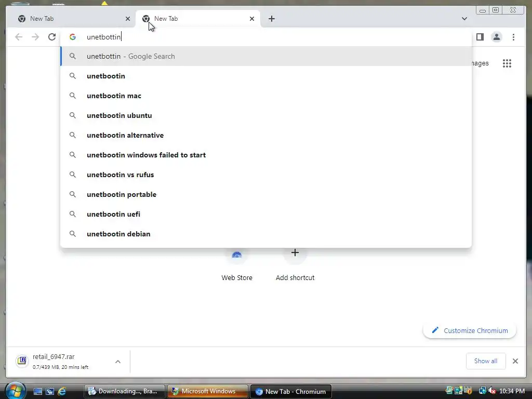Image resolution: width=532 pixels, height=399 pixels.
Task: Click the Add shortcut plus tile
Action: pos(295,267)
